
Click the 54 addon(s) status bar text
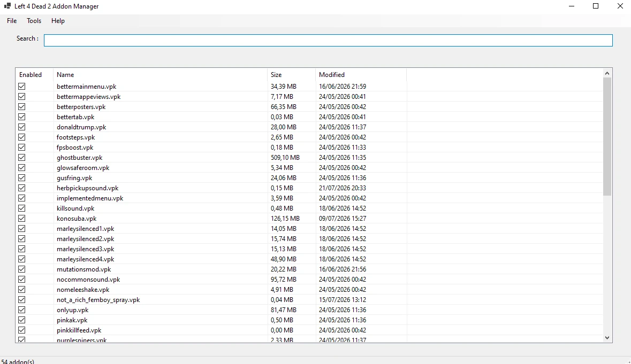pyautogui.click(x=18, y=361)
